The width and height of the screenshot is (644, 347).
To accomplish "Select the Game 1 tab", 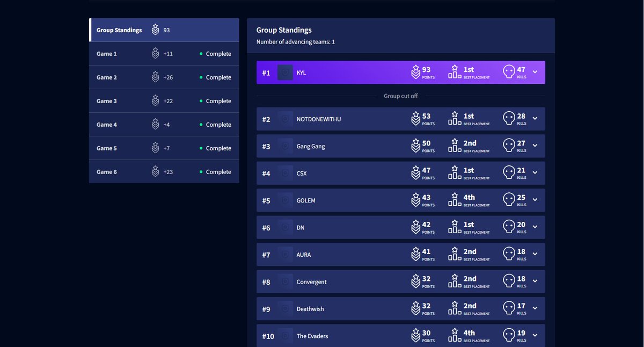I will pyautogui.click(x=164, y=54).
